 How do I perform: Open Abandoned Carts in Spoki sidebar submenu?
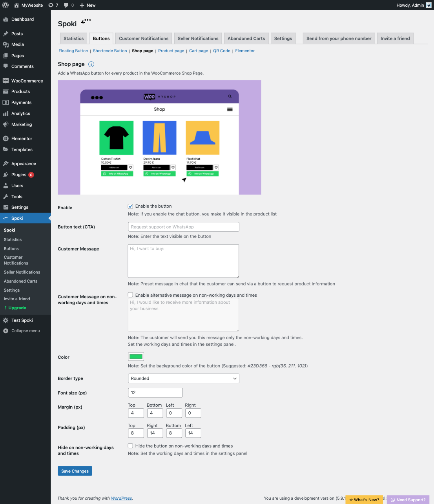point(20,281)
